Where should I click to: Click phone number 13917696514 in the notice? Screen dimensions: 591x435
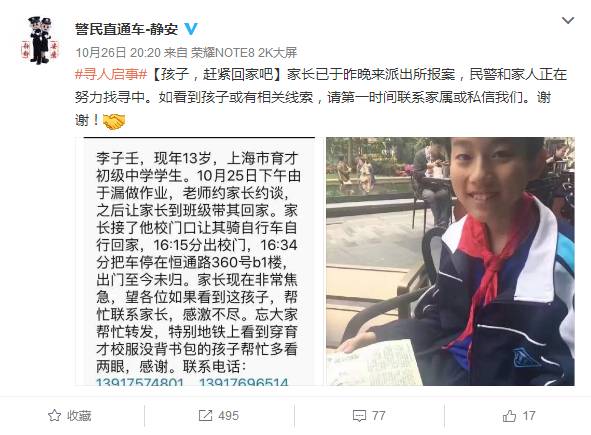click(244, 382)
